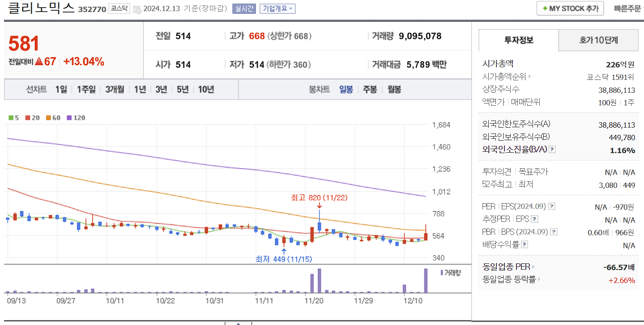This screenshot has height=325, width=644.
Task: Open the 외국인소진율 help icon
Action: 552,150
